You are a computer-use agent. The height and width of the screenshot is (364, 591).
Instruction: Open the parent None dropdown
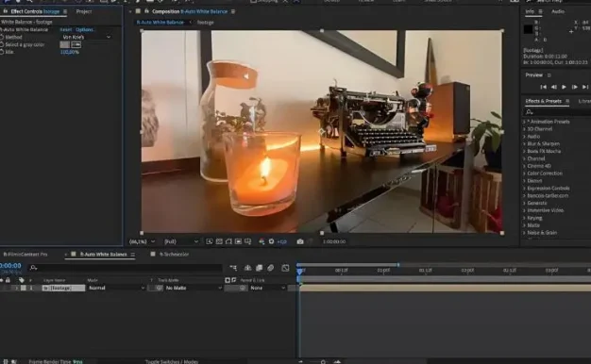[267, 288]
